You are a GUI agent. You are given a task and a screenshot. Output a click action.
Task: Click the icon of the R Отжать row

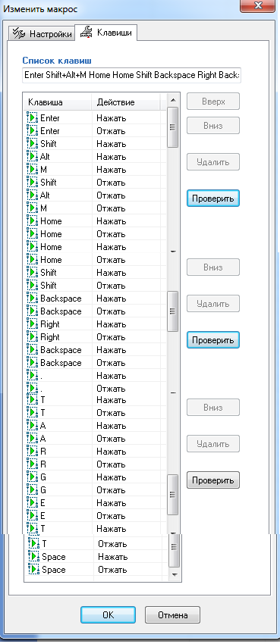pos(32,464)
